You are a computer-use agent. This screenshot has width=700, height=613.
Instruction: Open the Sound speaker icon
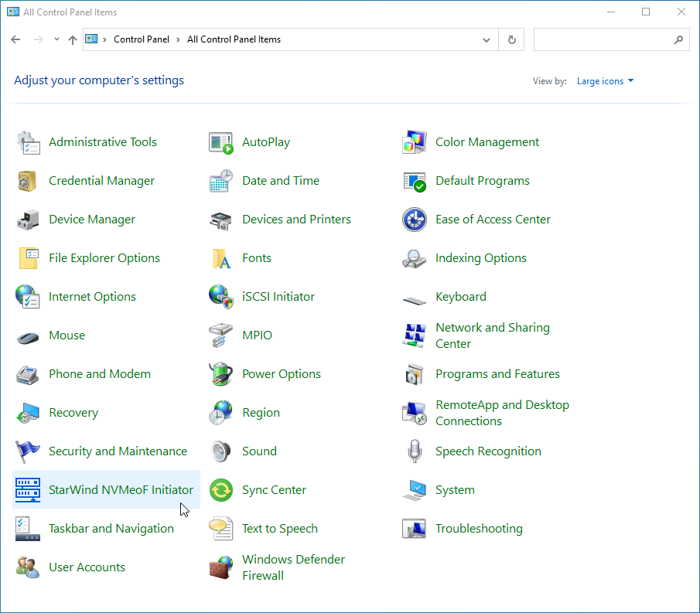221,451
